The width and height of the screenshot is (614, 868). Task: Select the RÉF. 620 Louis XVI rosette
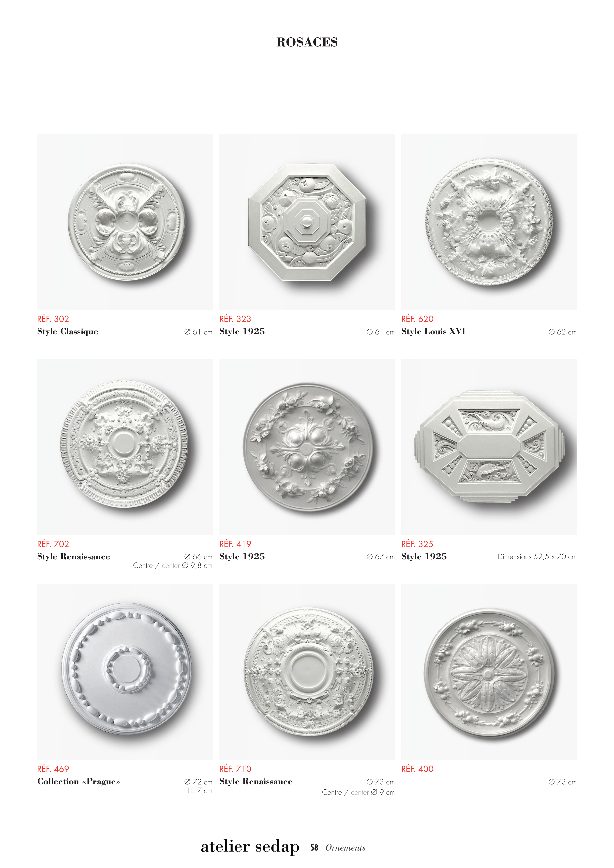click(489, 222)
